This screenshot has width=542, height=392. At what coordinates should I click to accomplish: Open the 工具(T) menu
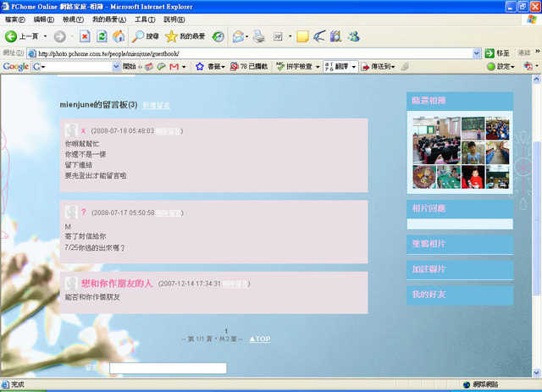[x=145, y=19]
